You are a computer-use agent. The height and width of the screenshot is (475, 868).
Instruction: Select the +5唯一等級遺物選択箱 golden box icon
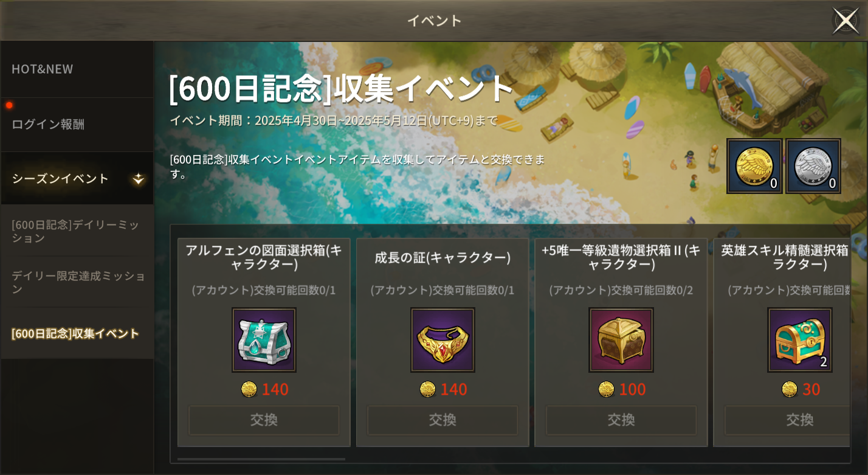coord(621,340)
